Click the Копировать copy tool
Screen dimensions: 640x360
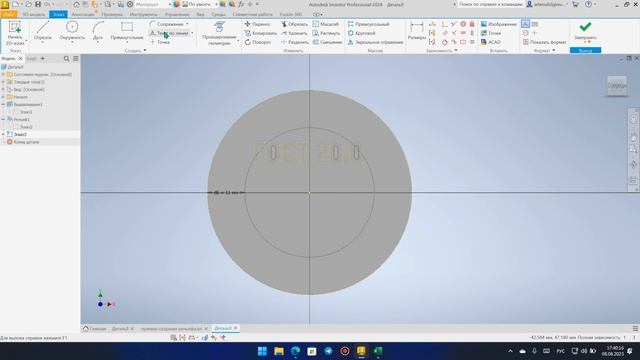pos(261,33)
